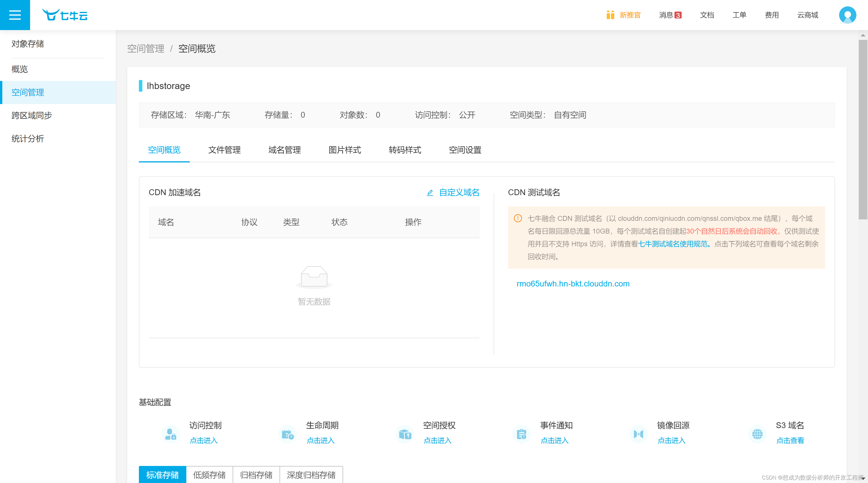Click 点击查看 under S3 域名
Viewport: 868px width, 483px height.
point(790,441)
